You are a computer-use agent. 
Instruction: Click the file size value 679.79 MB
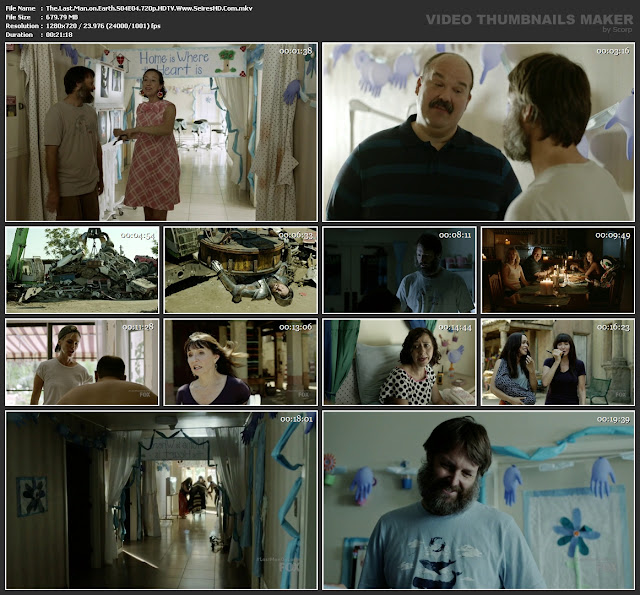point(62,17)
